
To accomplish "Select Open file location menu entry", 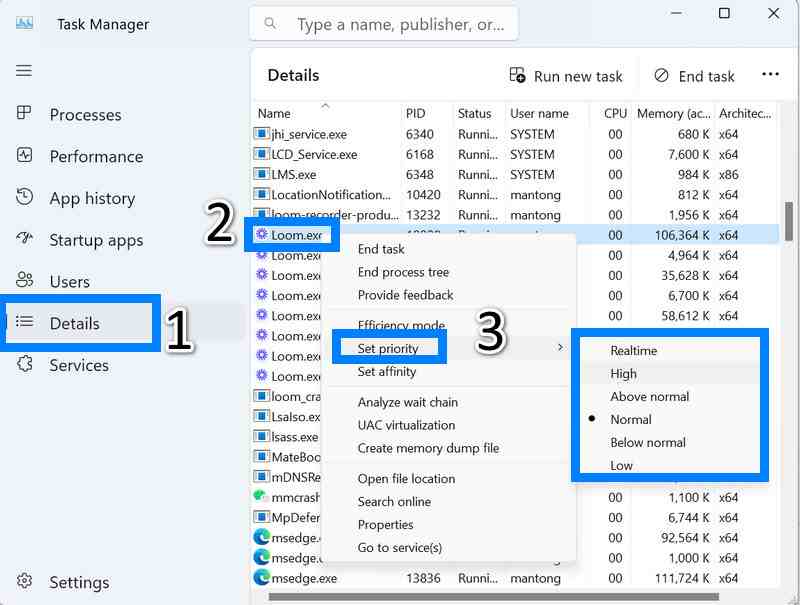I will tap(406, 479).
